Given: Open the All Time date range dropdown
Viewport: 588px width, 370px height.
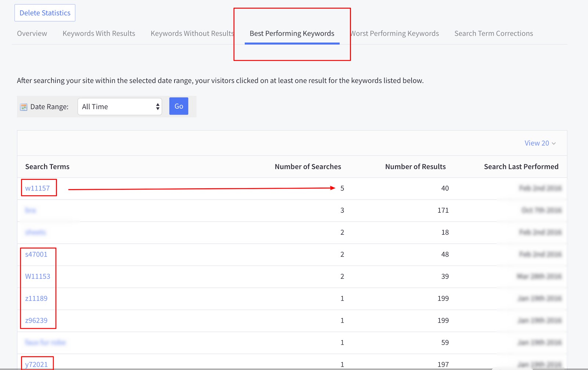Looking at the screenshot, I should (119, 107).
